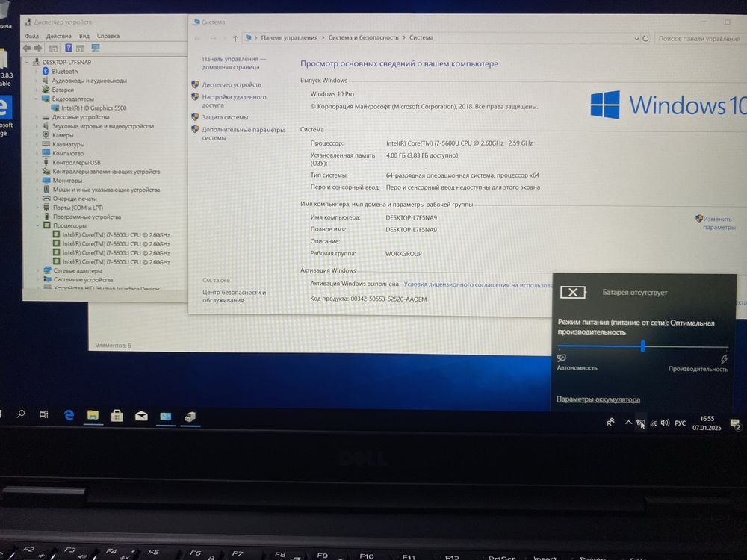Open Диспетчер устройств link in System window

(232, 85)
